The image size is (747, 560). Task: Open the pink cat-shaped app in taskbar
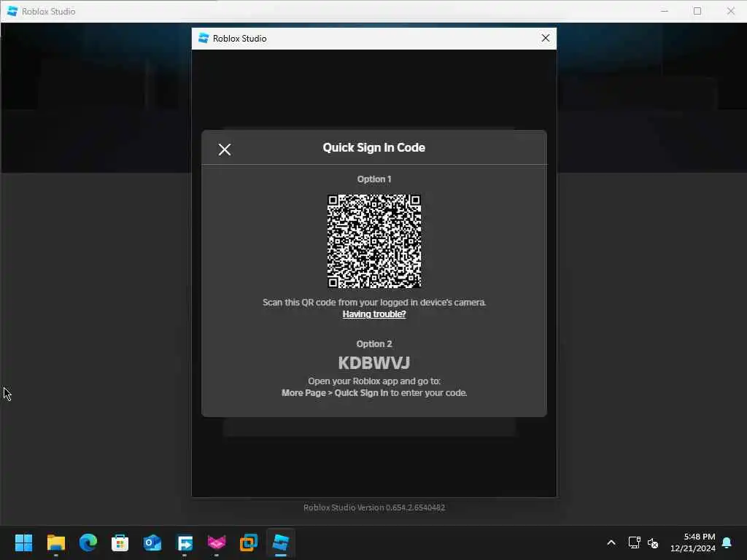pos(217,542)
